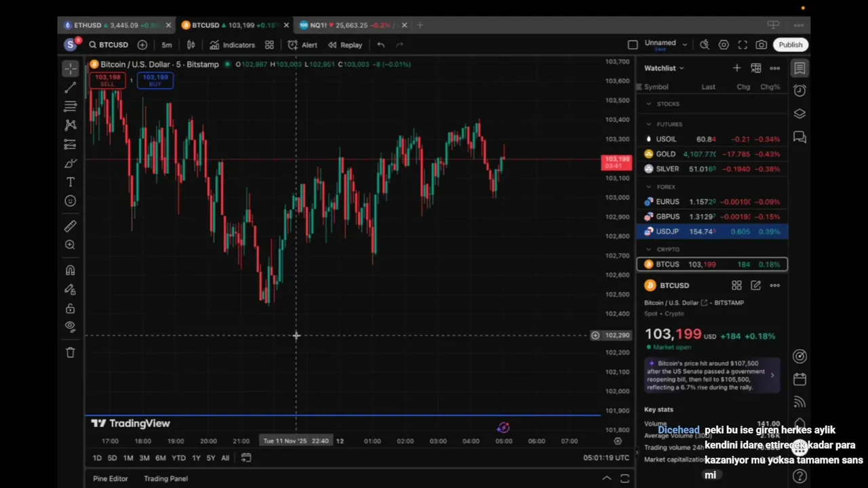Select the EURUS forex watchlist row
This screenshot has width=868, height=488.
712,201
